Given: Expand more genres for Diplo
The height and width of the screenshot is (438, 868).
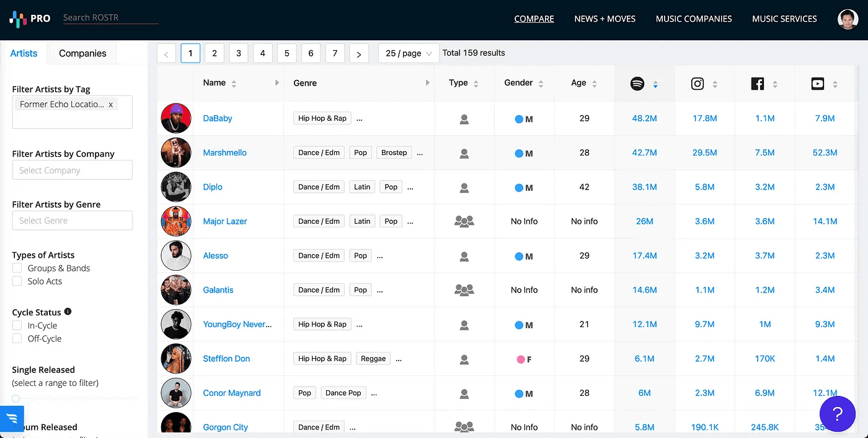Looking at the screenshot, I should pyautogui.click(x=410, y=187).
